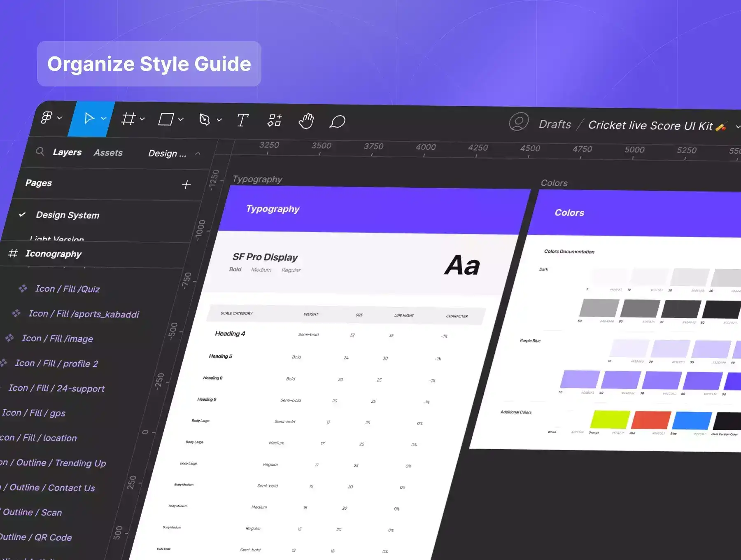
Task: Select the Rectangle shape tool
Action: (166, 119)
